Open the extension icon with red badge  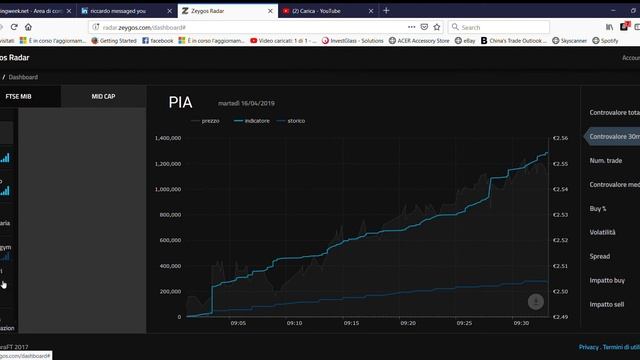tap(624, 27)
